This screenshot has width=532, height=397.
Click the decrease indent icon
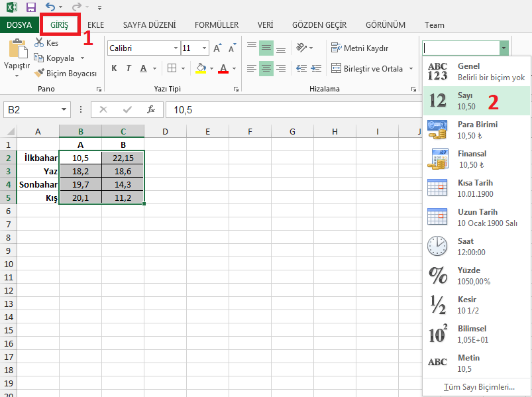pyautogui.click(x=301, y=68)
